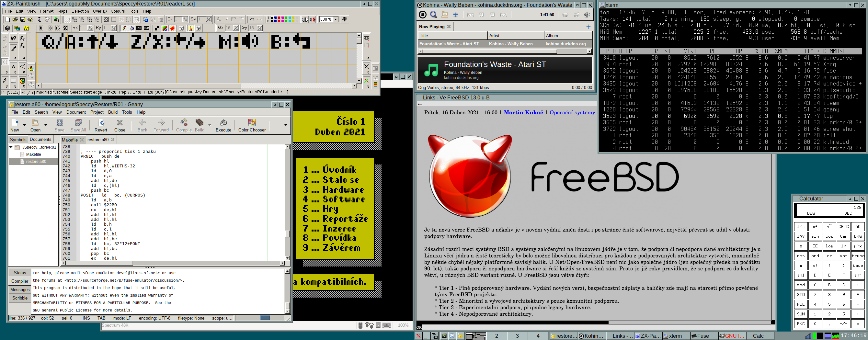The width and height of the screenshot is (868, 340).
Task: Click the search magnifier in Audacious
Action: pyautogui.click(x=433, y=15)
